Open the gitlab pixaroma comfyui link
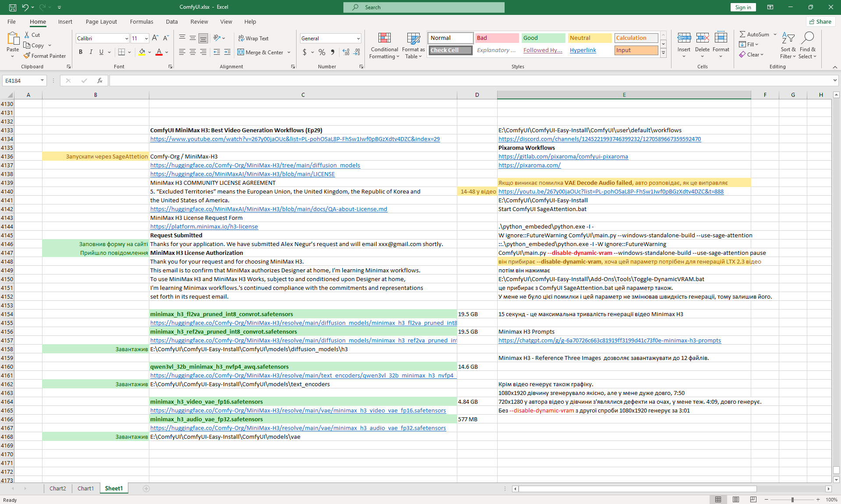 click(x=563, y=157)
